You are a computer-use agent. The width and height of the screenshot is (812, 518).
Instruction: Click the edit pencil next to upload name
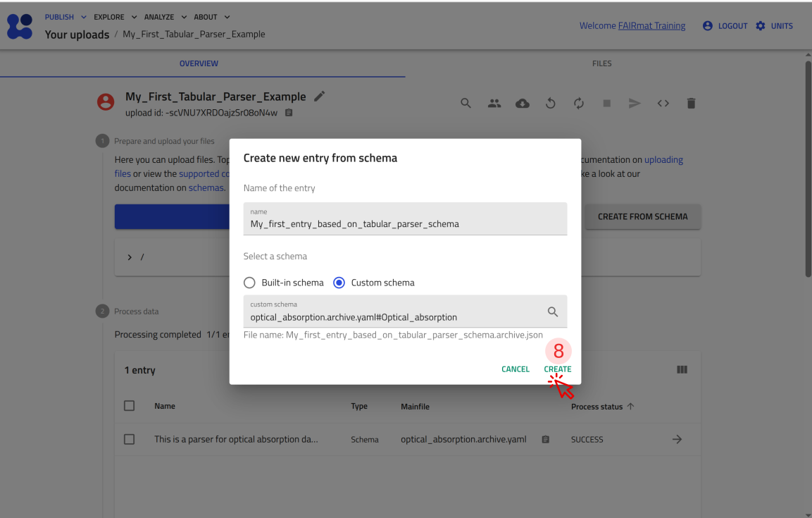(x=320, y=97)
